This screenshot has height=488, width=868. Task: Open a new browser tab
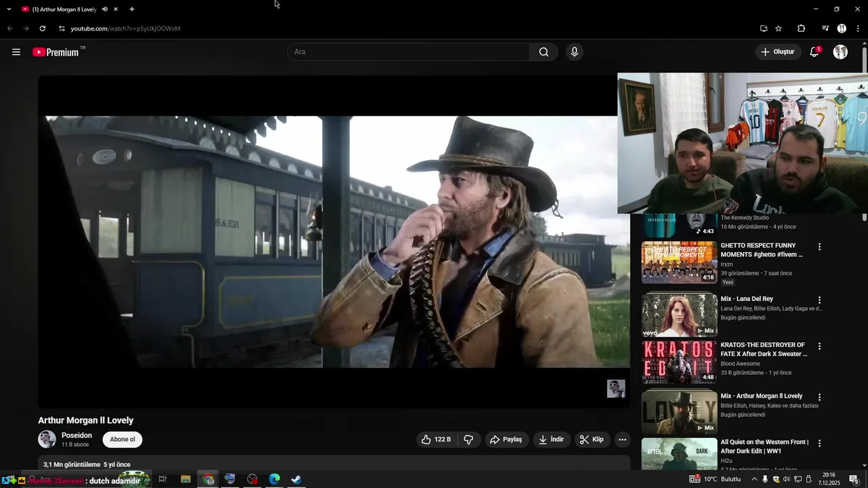pos(132,9)
